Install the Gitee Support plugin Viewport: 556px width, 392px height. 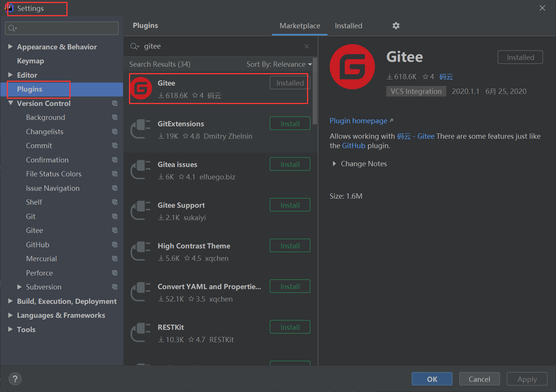point(290,205)
